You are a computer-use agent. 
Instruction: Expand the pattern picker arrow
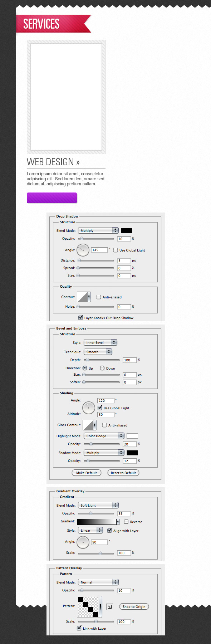pos(100,606)
